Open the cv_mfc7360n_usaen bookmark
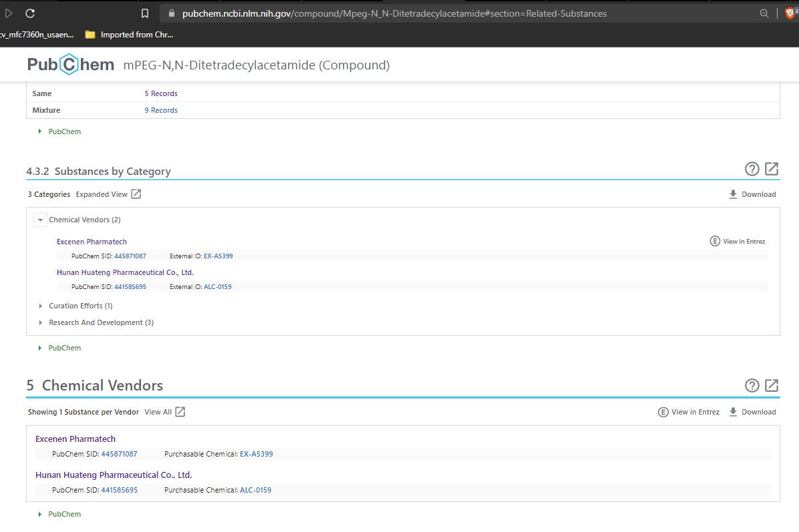Image resolution: width=799 pixels, height=532 pixels. pyautogui.click(x=37, y=35)
